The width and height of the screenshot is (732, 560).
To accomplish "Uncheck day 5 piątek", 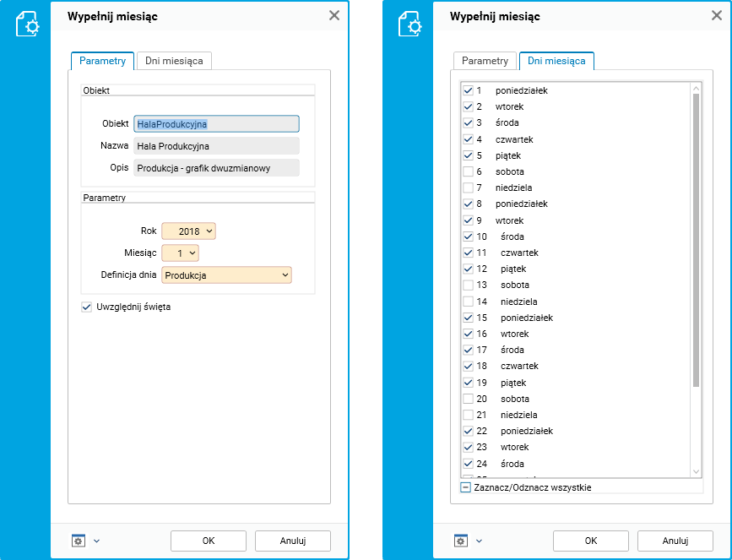I will pos(468,155).
